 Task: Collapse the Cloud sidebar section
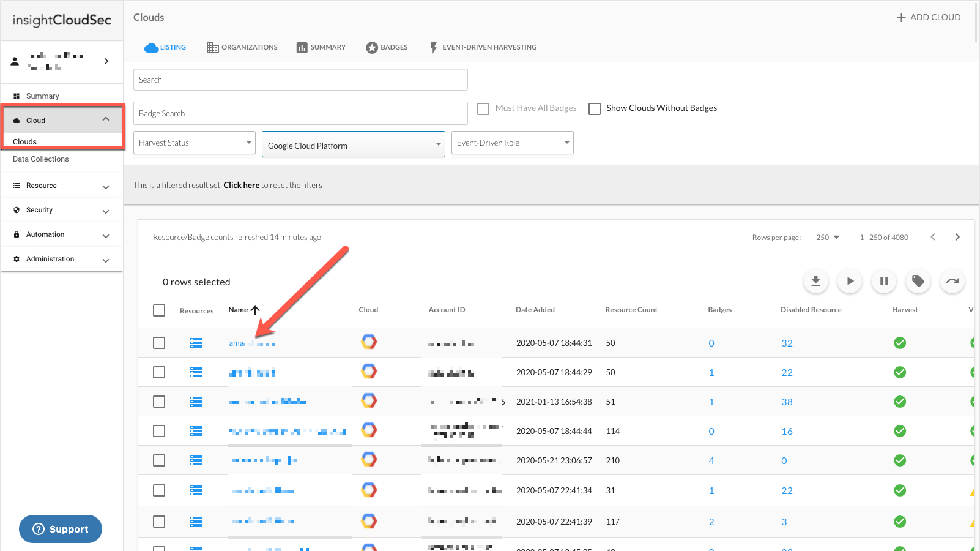pos(106,119)
